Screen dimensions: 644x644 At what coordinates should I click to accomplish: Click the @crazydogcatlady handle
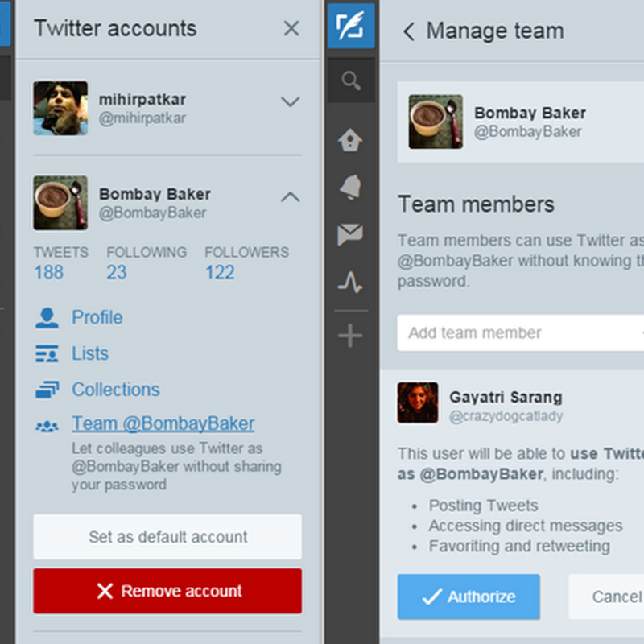pyautogui.click(x=506, y=416)
